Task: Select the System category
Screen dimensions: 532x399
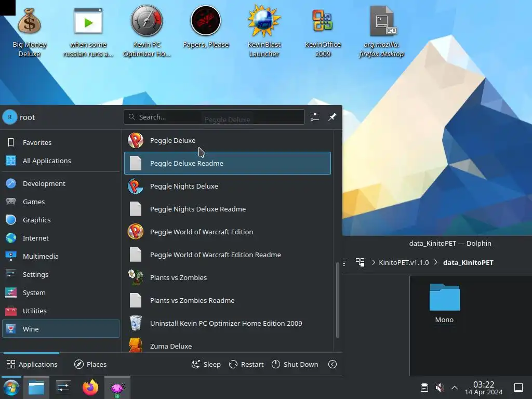Action: (x=61, y=292)
